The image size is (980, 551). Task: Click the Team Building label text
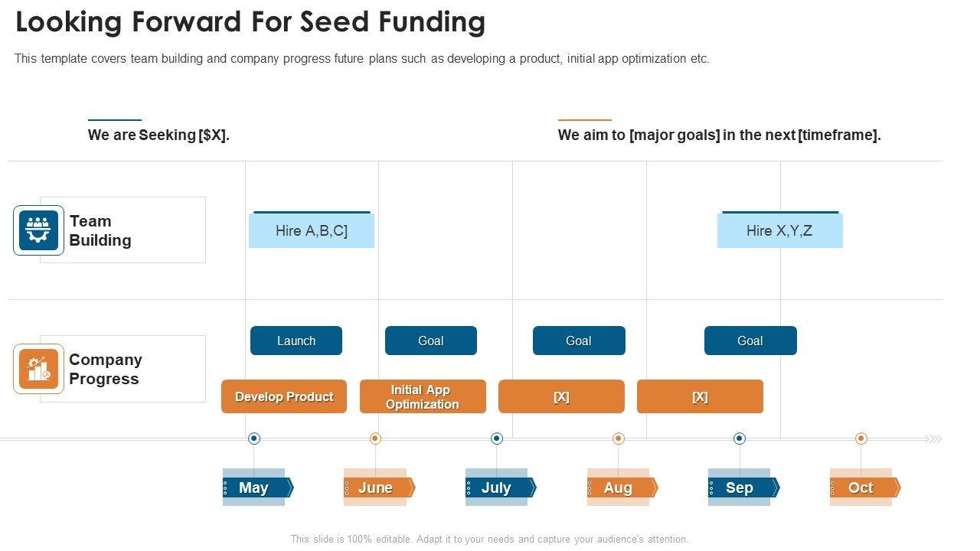coord(100,230)
